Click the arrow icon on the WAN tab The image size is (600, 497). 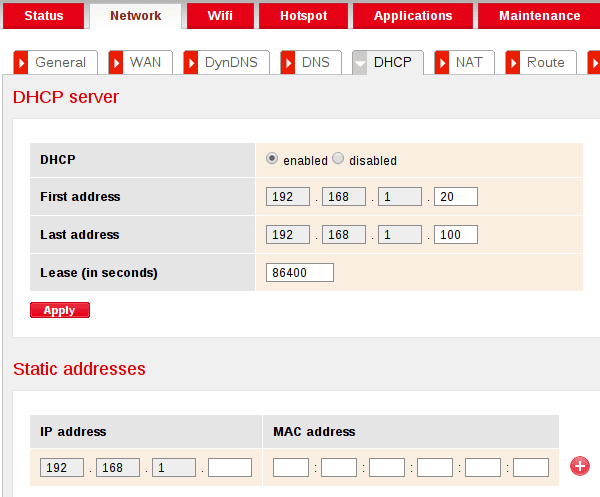(x=115, y=62)
